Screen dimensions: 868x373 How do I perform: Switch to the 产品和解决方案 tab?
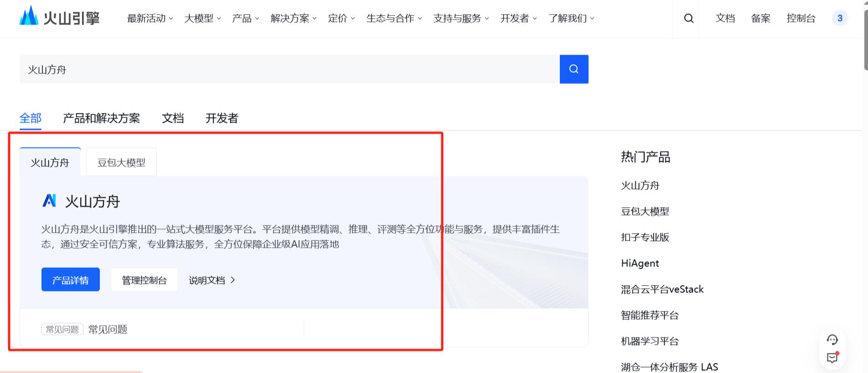pyautogui.click(x=101, y=118)
